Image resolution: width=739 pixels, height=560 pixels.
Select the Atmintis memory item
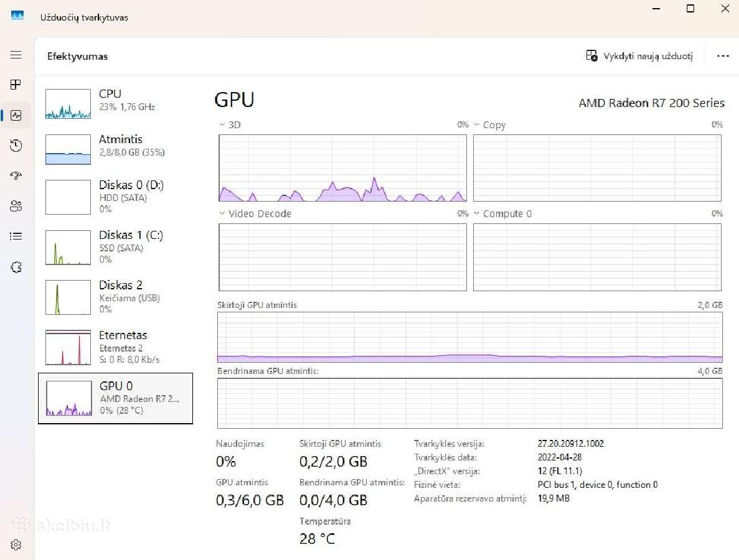coord(115,149)
